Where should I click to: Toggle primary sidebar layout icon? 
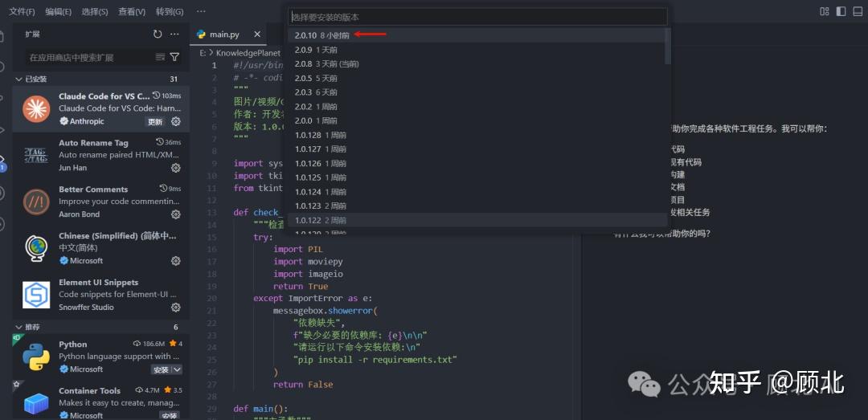841,11
